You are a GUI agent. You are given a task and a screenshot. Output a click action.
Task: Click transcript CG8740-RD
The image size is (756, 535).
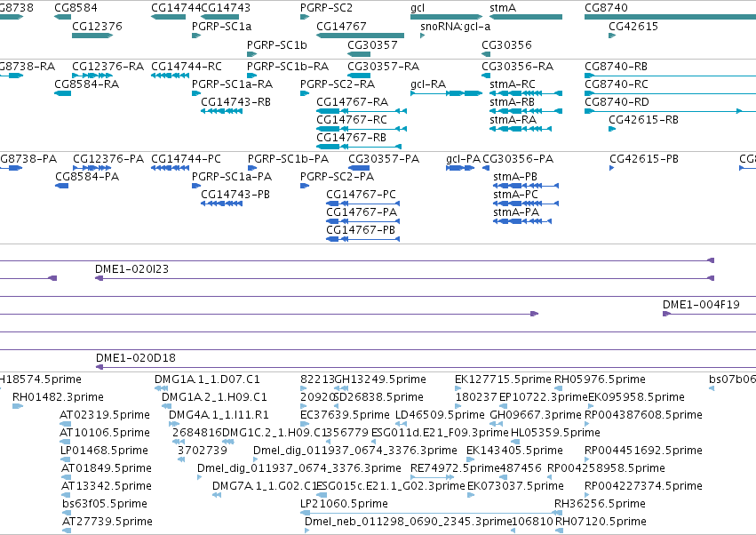[x=617, y=102]
